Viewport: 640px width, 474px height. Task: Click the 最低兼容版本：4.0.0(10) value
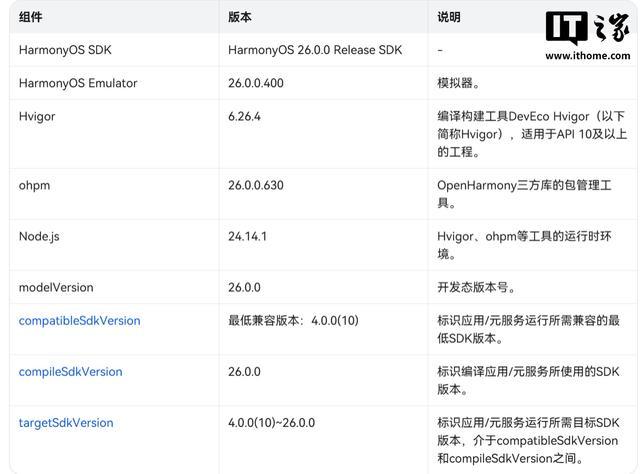pyautogui.click(x=293, y=320)
